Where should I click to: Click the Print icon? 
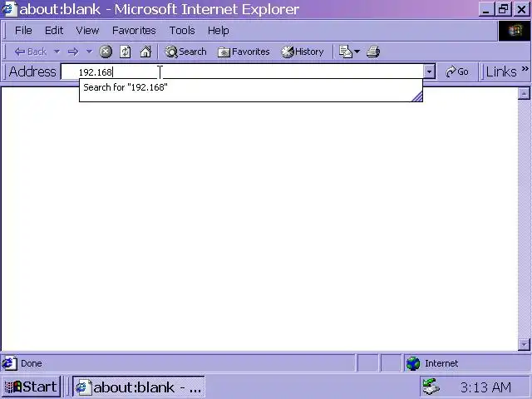373,52
